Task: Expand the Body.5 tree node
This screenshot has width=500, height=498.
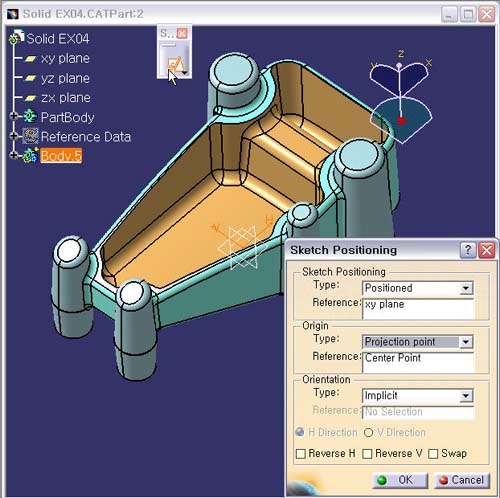Action: (14, 155)
